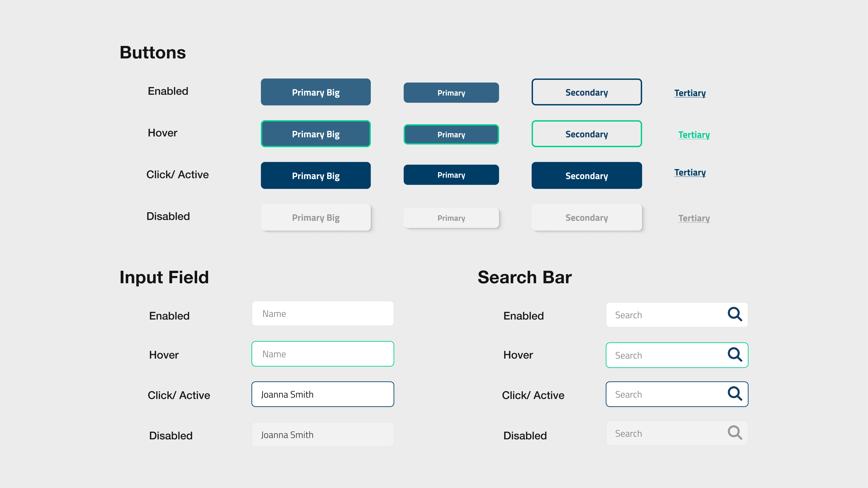The width and height of the screenshot is (868, 488).
Task: Click the Disabled label under Search Bar
Action: point(525,435)
